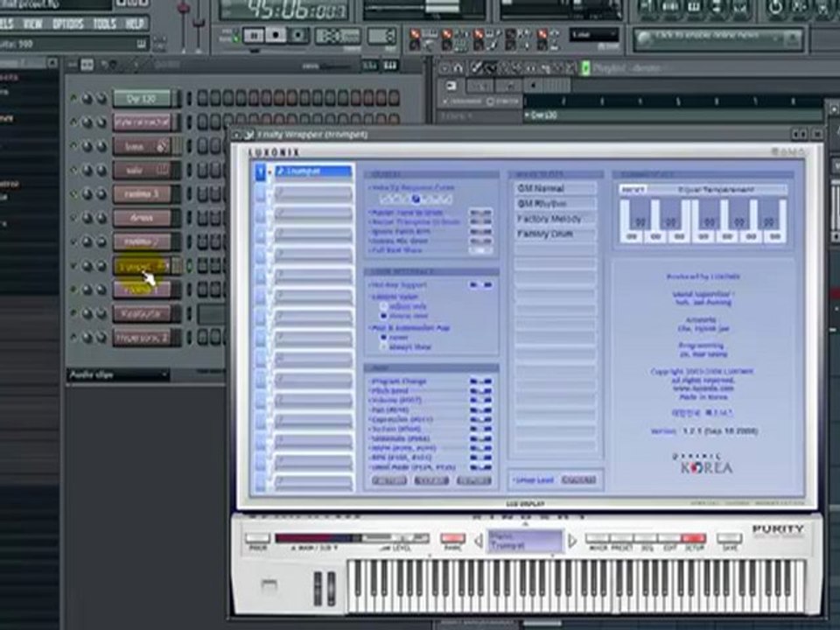Click the Purity PANIC button
The image size is (840, 630).
click(452, 538)
